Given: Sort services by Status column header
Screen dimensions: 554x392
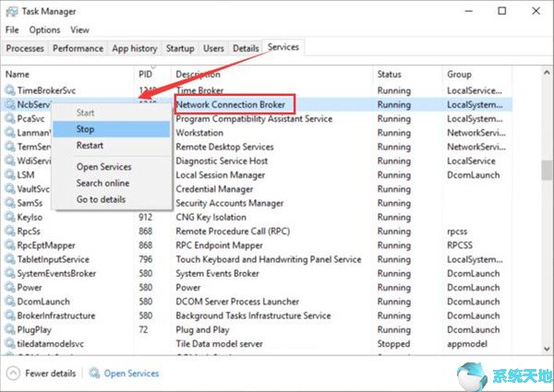Looking at the screenshot, I should click(388, 74).
